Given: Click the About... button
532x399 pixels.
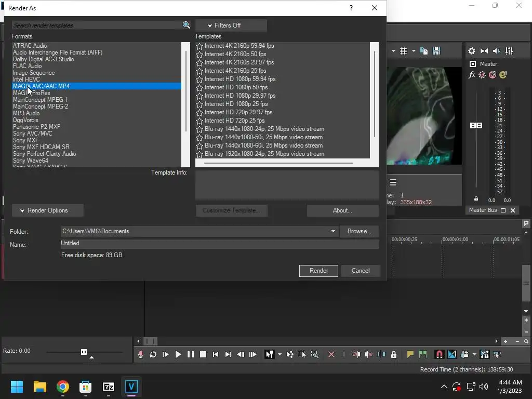Looking at the screenshot, I should (342, 210).
